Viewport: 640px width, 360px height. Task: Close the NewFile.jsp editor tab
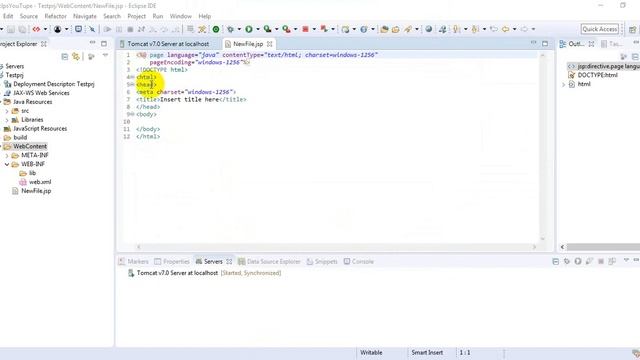click(x=269, y=44)
